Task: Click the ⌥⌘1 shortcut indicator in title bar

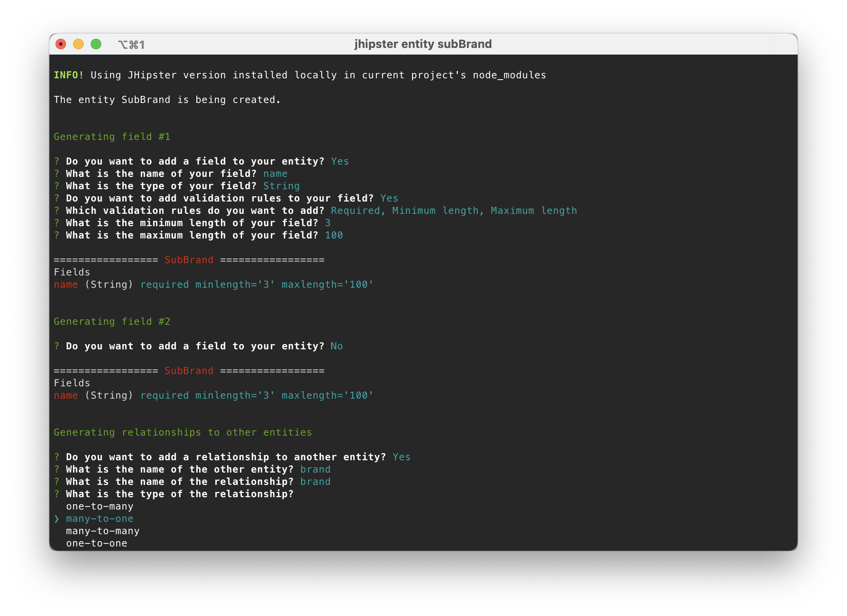Action: (131, 44)
